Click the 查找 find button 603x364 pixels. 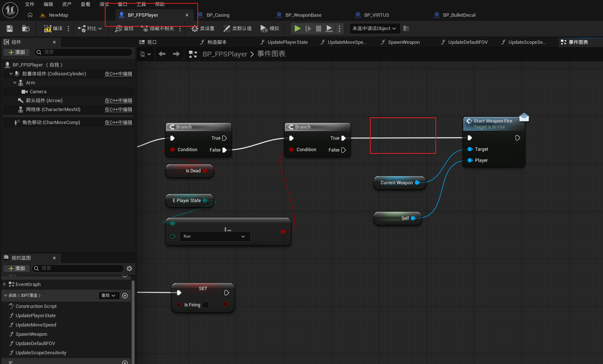pyautogui.click(x=124, y=29)
